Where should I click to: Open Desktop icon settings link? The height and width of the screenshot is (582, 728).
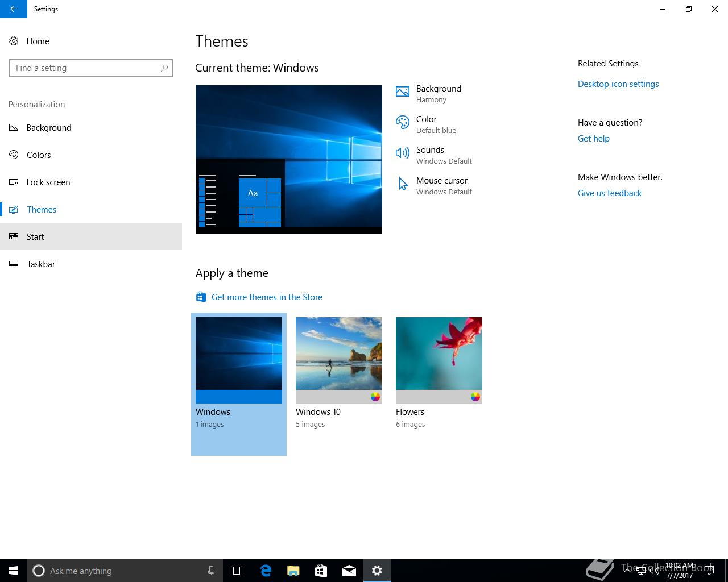click(x=618, y=84)
